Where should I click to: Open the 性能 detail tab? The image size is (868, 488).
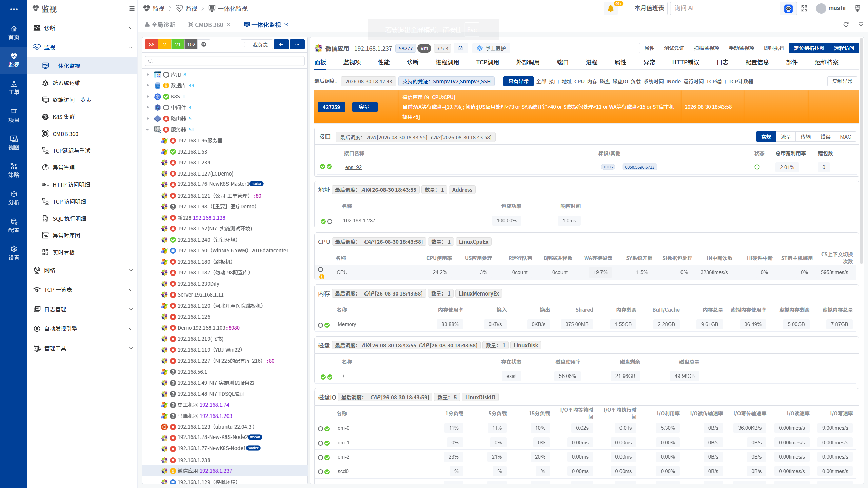(384, 62)
